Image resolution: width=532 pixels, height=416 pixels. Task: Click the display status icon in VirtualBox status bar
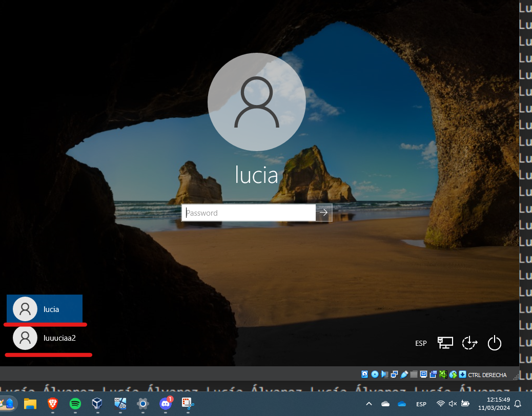(x=423, y=375)
